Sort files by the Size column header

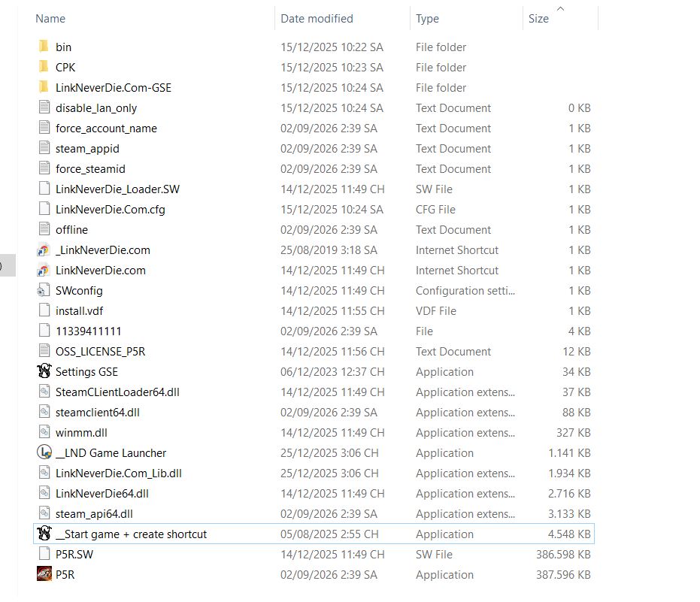coord(538,19)
